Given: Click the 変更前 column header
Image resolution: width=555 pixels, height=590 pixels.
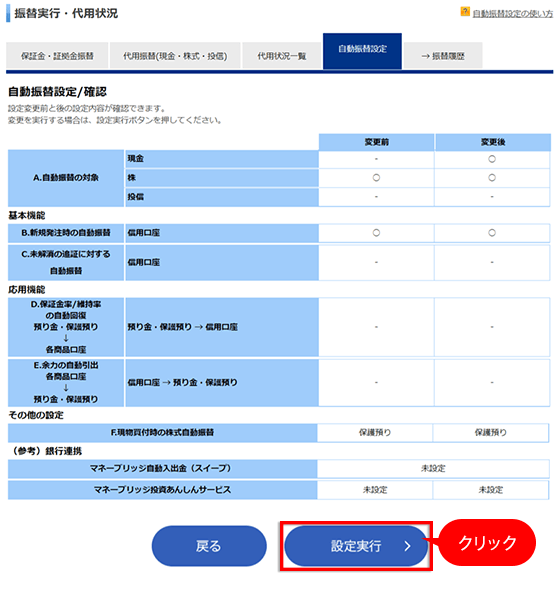Looking at the screenshot, I should coord(377,142).
